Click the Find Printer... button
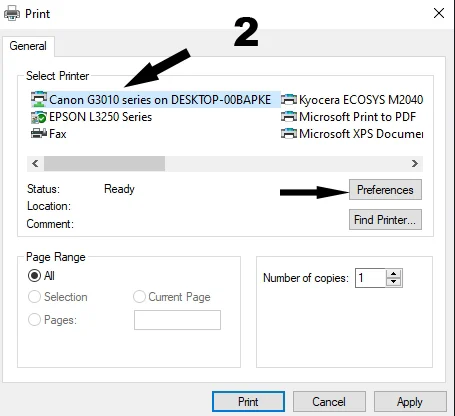Viewport: 455px width, 416px height. coord(385,220)
